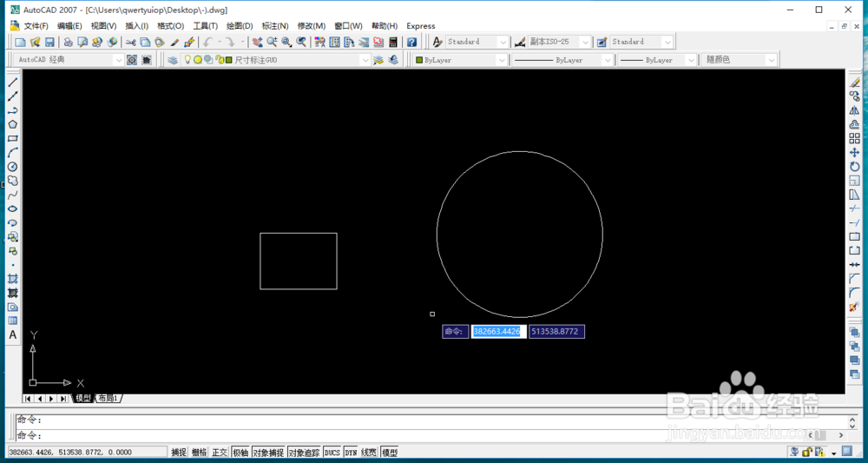Image resolution: width=868 pixels, height=463 pixels.
Task: Click the Mirror tool
Action: click(x=855, y=110)
